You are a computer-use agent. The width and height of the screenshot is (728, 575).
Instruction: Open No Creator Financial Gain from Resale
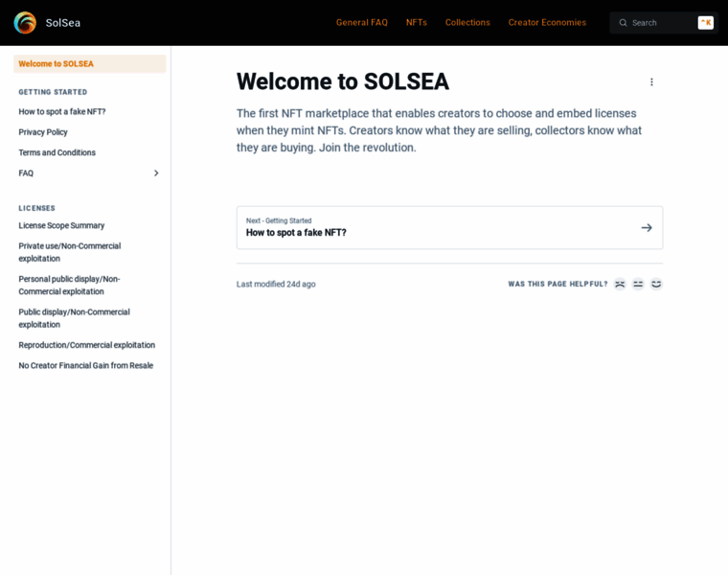tap(86, 365)
